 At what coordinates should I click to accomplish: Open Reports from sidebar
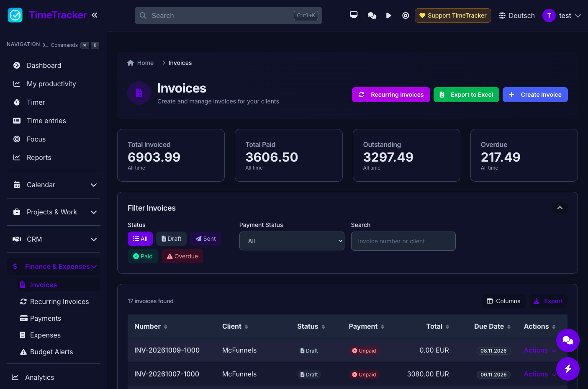point(54,157)
